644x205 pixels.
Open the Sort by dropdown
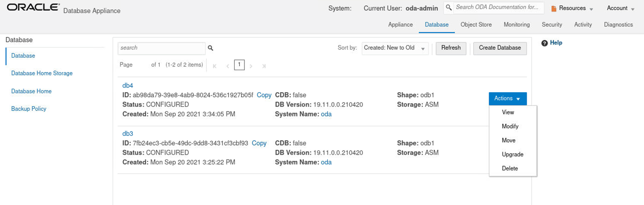[395, 48]
